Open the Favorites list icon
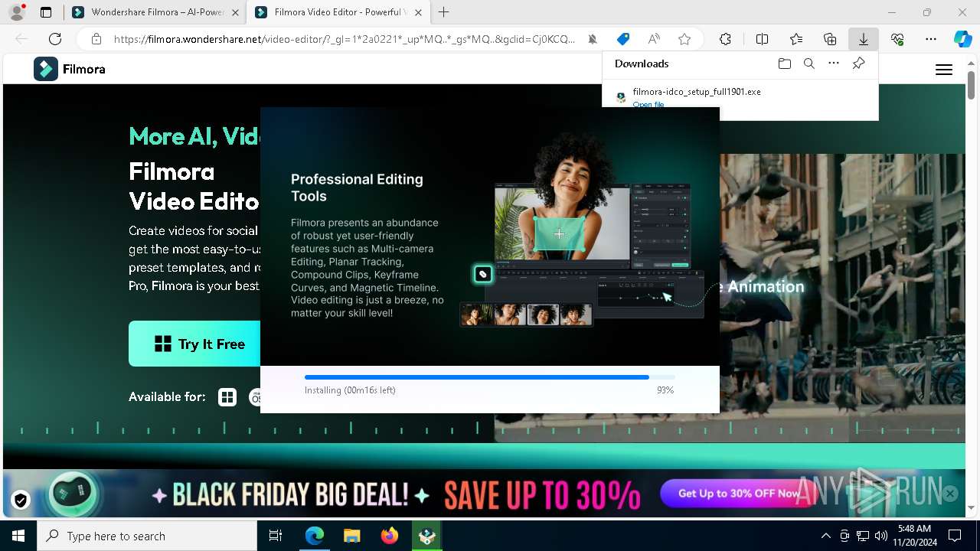The height and width of the screenshot is (551, 980). (x=796, y=39)
